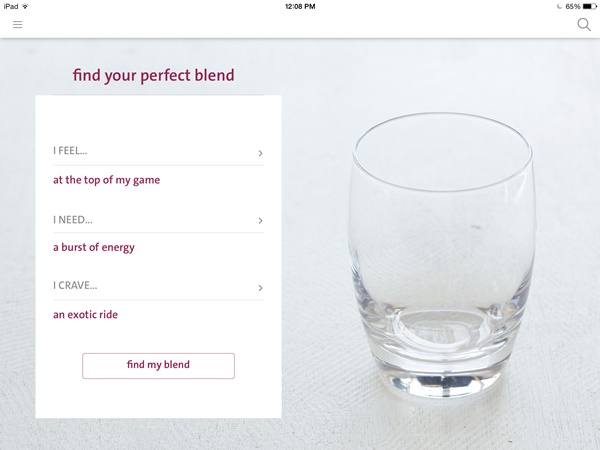Select the "I NEED..." label

click(72, 219)
